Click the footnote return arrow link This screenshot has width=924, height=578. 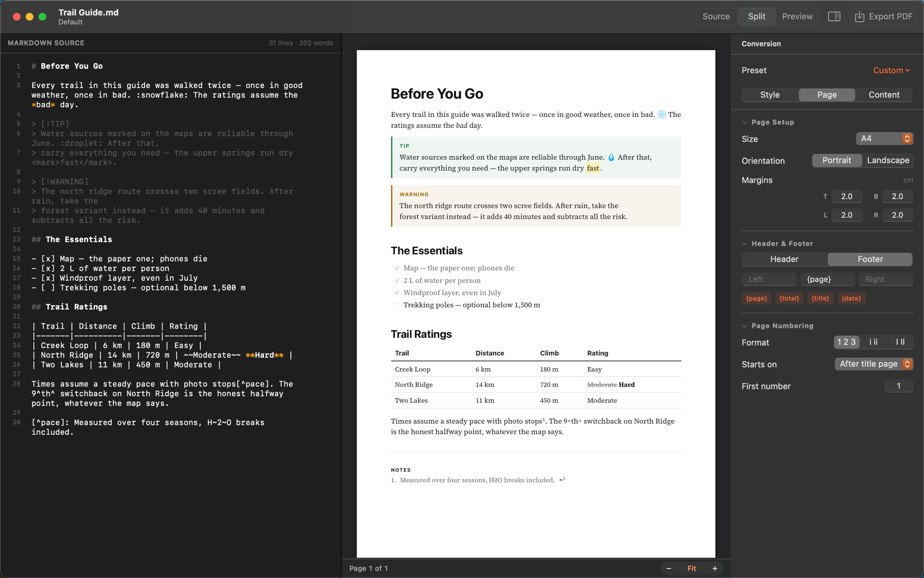point(562,480)
